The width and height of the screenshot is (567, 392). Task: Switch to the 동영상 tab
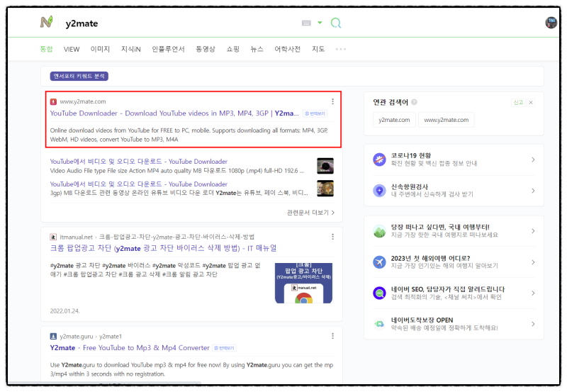coord(205,49)
